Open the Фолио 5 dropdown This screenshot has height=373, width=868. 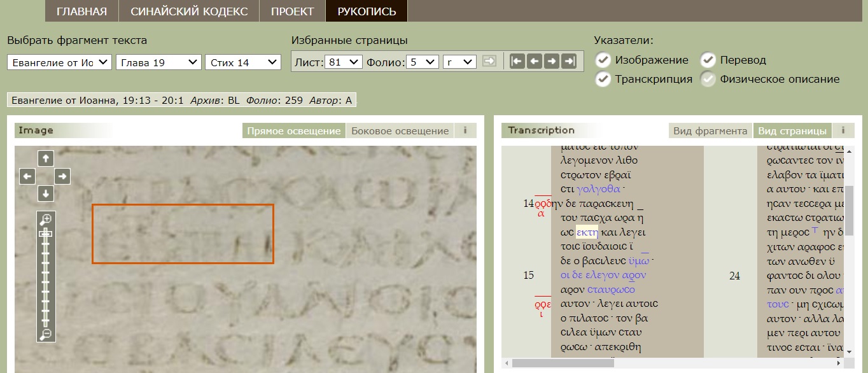423,62
